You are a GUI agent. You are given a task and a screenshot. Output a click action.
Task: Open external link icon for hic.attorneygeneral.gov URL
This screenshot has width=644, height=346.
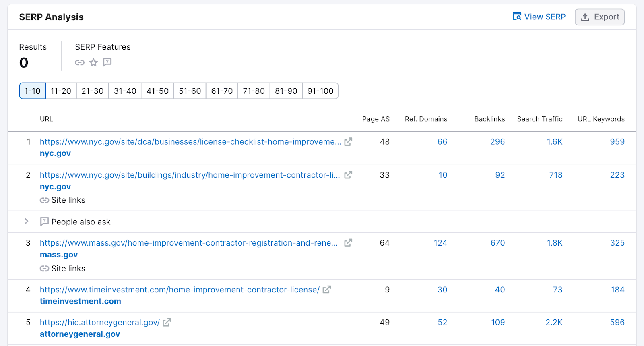click(x=167, y=322)
